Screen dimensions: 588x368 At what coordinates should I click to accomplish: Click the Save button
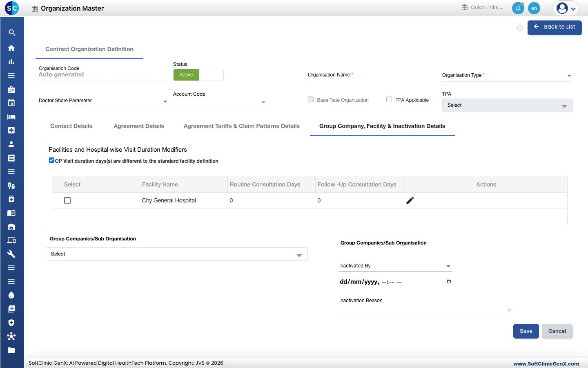526,331
